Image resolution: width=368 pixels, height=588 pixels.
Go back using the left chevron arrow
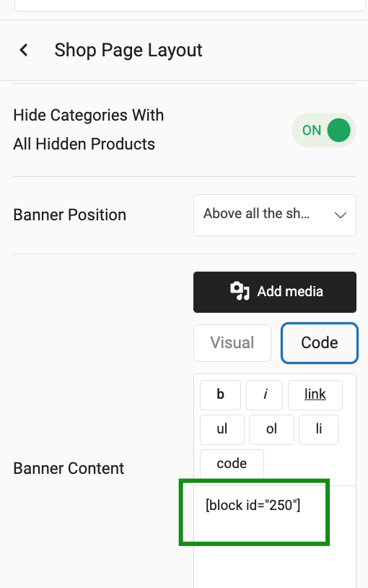[x=24, y=50]
